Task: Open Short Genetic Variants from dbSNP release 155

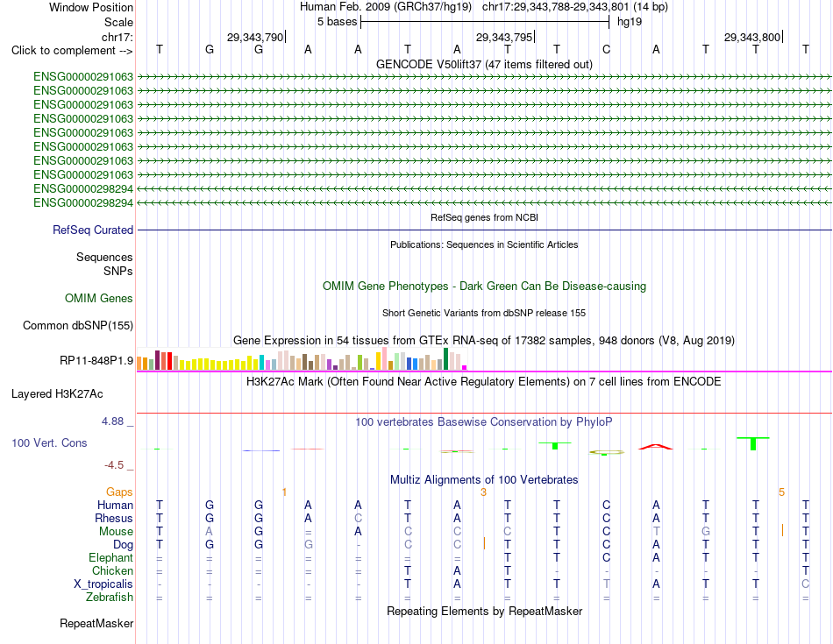Action: click(484, 314)
